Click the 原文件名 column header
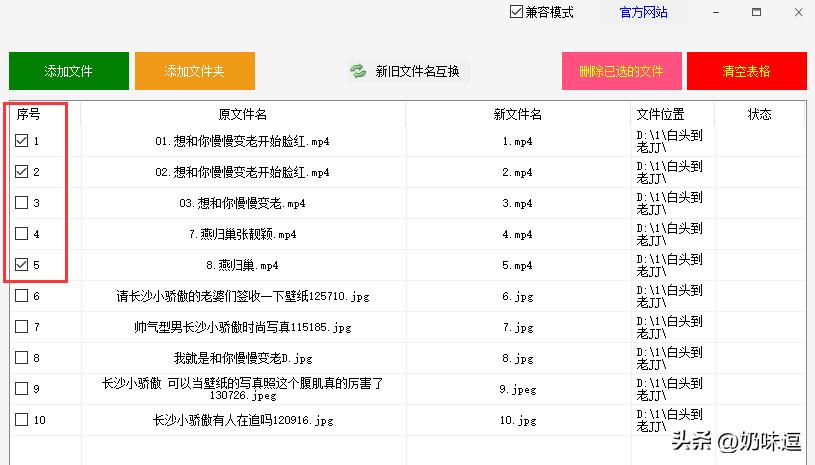 tap(243, 114)
